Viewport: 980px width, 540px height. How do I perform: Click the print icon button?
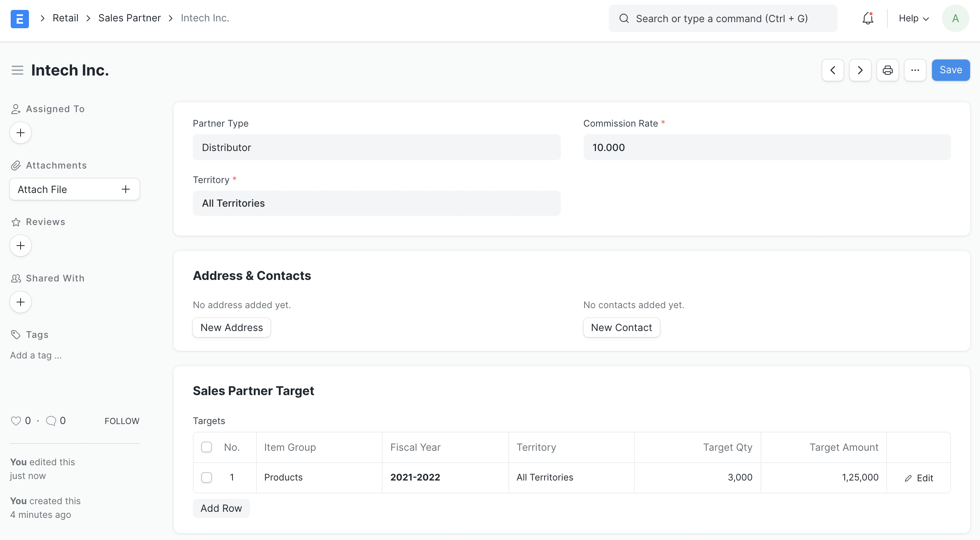(887, 70)
